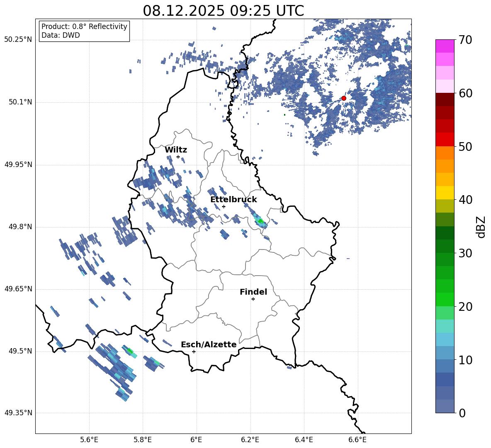Click the 40 colorbar tick label
This screenshot has height=448, width=491.
pos(465,200)
